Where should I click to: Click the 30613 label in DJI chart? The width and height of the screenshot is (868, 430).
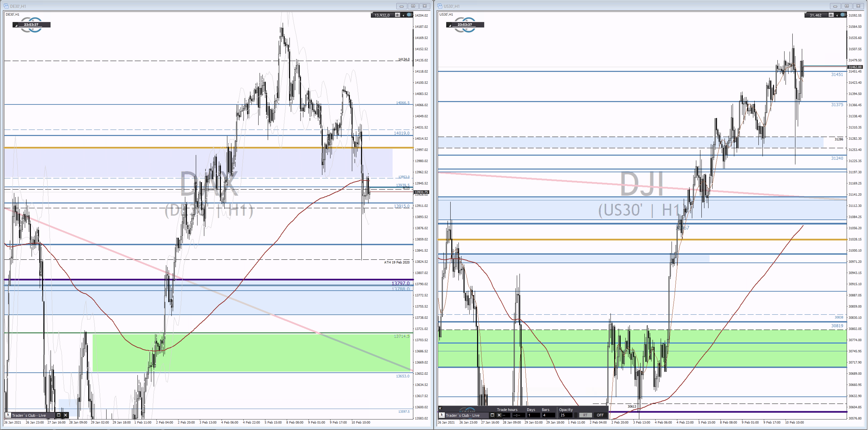[632, 406]
